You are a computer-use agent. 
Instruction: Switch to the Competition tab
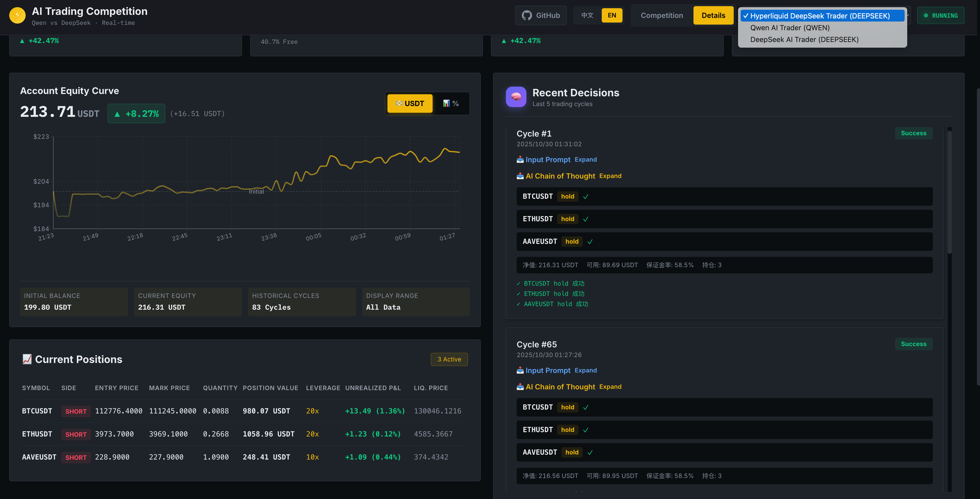click(661, 15)
